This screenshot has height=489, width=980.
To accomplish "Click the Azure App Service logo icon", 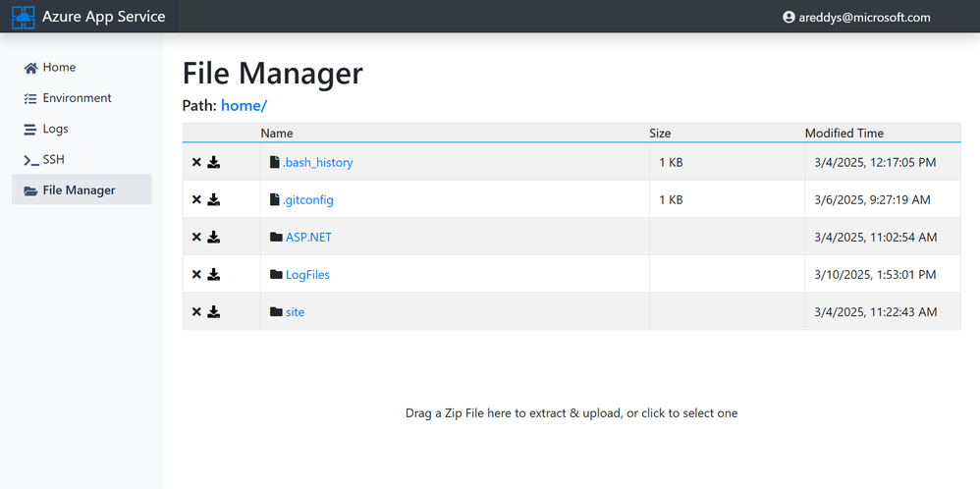I will [23, 17].
